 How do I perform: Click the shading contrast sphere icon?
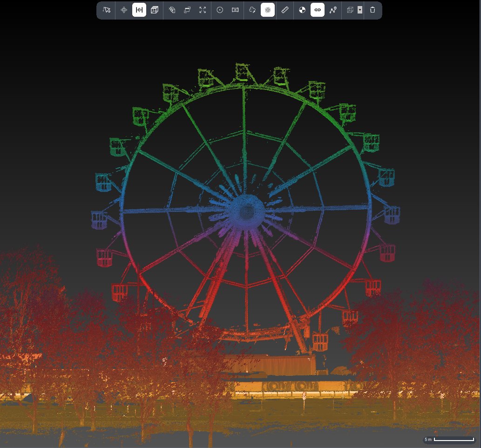pos(302,10)
